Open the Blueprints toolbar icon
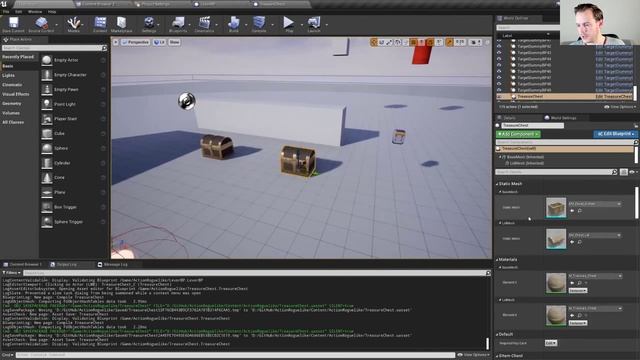640x360 pixels. [x=178, y=22]
